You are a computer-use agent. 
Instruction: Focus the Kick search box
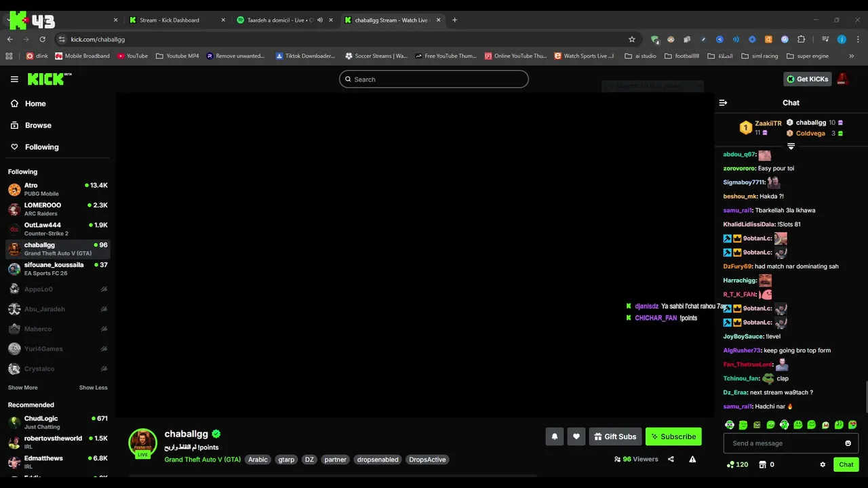point(434,79)
